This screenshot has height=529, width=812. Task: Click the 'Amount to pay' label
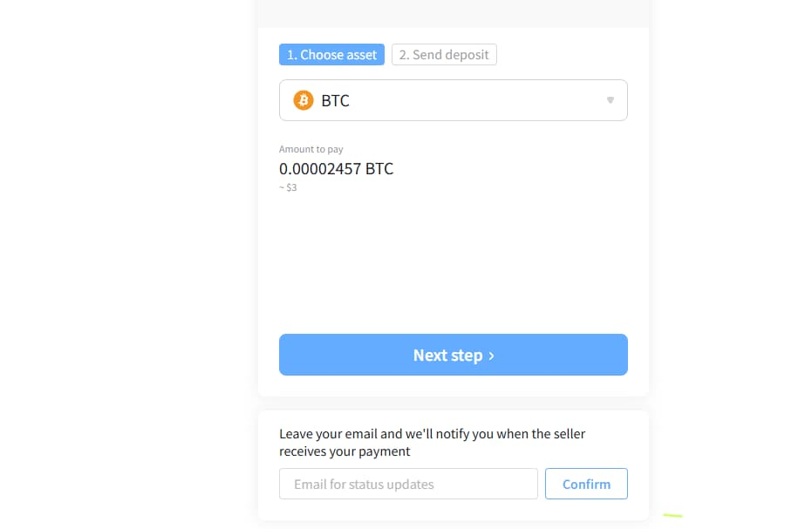pyautogui.click(x=310, y=149)
